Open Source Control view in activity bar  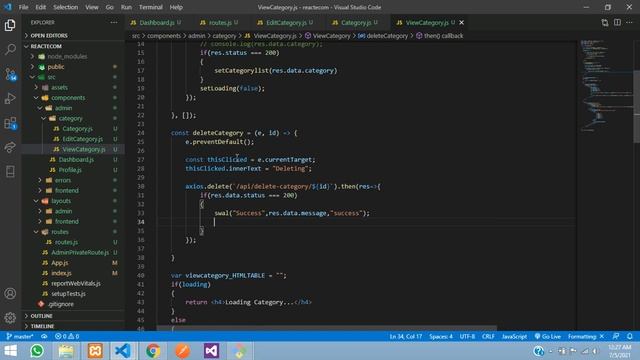coord(10,74)
